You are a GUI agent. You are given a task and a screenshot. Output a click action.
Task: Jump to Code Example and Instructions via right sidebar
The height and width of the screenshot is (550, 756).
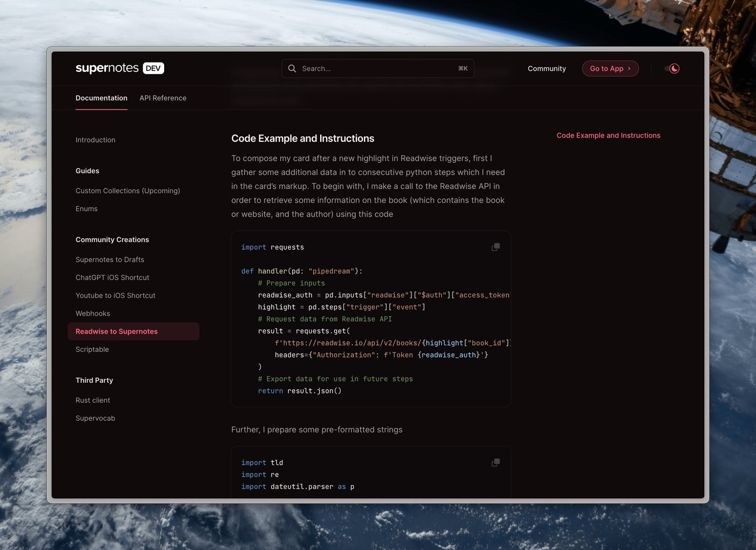click(608, 135)
